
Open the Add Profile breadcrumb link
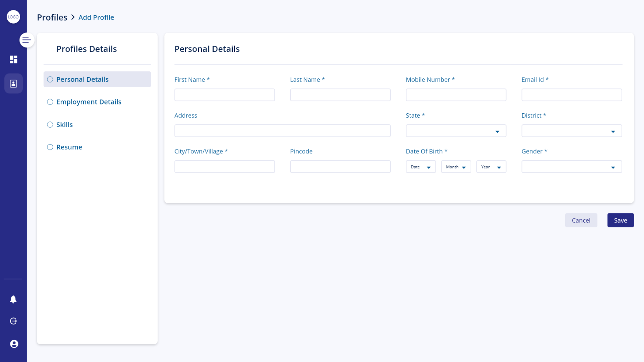click(x=96, y=17)
